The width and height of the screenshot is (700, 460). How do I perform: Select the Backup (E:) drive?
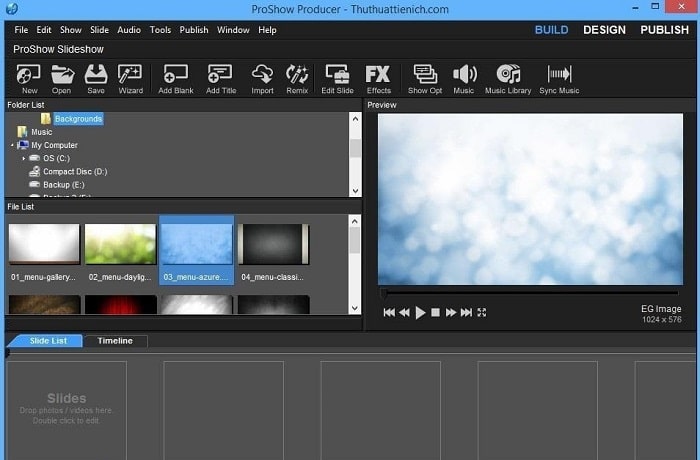tap(63, 184)
